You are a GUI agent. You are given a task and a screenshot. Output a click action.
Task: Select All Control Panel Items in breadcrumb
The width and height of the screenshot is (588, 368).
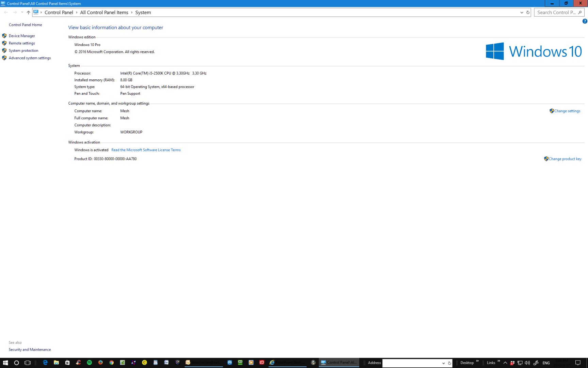click(104, 12)
